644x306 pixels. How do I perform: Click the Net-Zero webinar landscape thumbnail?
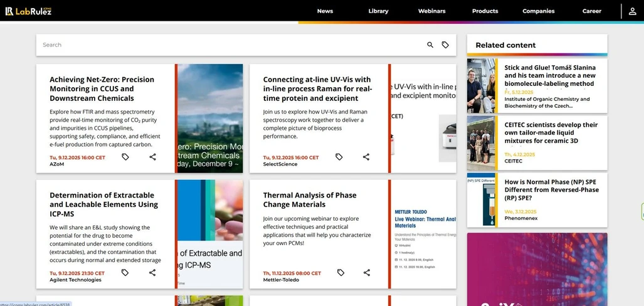tap(210, 119)
